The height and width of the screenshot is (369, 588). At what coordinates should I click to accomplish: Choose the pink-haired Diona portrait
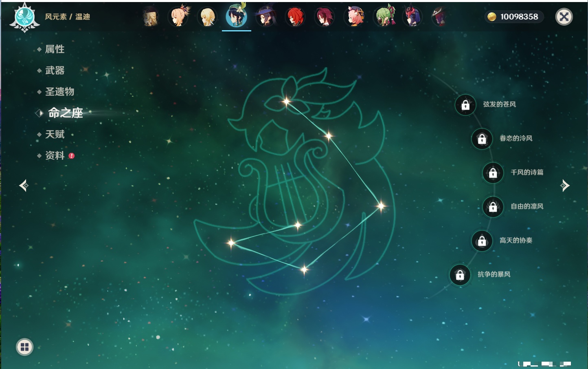click(x=354, y=17)
